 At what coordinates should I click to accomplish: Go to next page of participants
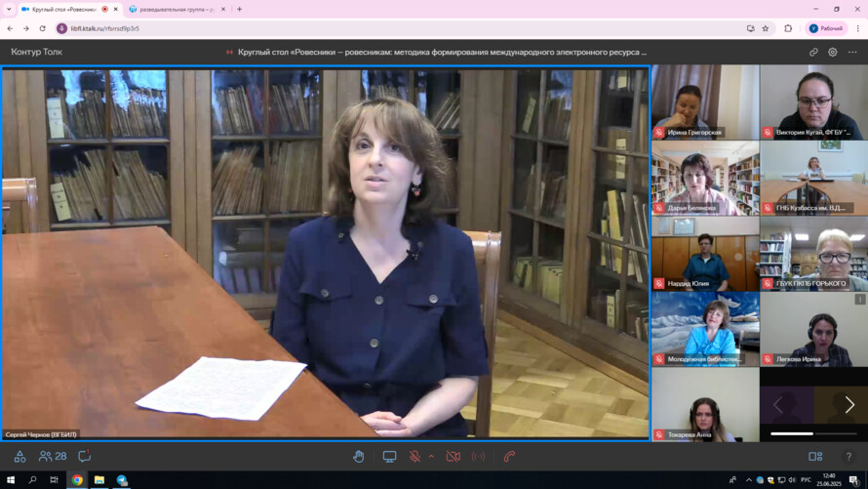coord(849,405)
